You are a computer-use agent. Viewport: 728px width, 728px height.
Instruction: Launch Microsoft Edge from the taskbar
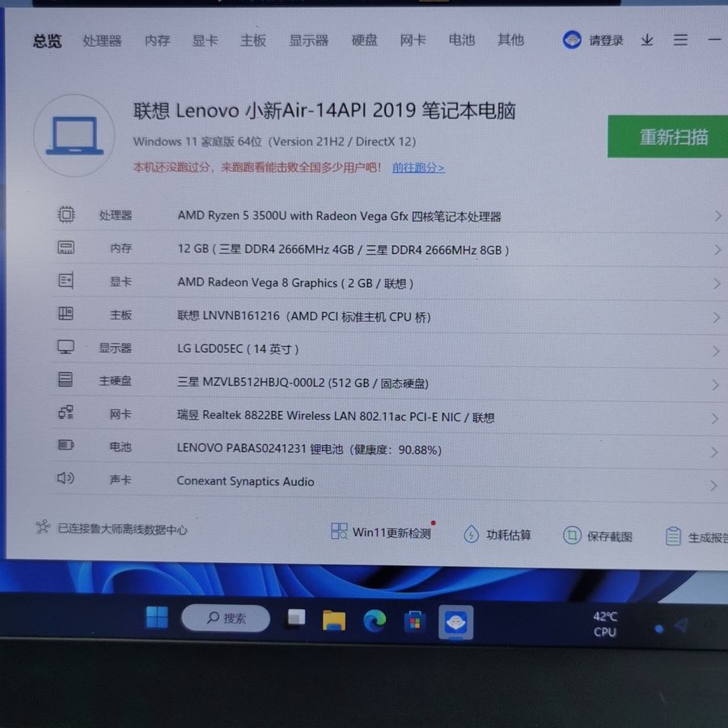375,620
